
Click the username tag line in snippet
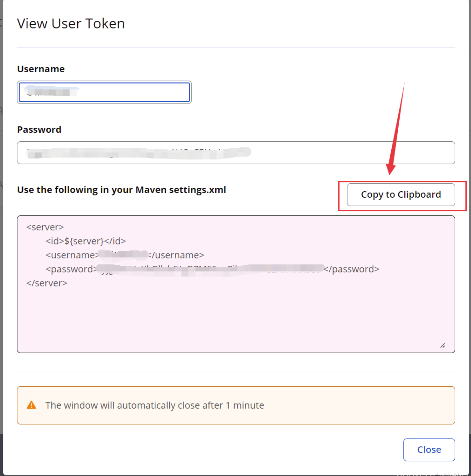pos(125,255)
